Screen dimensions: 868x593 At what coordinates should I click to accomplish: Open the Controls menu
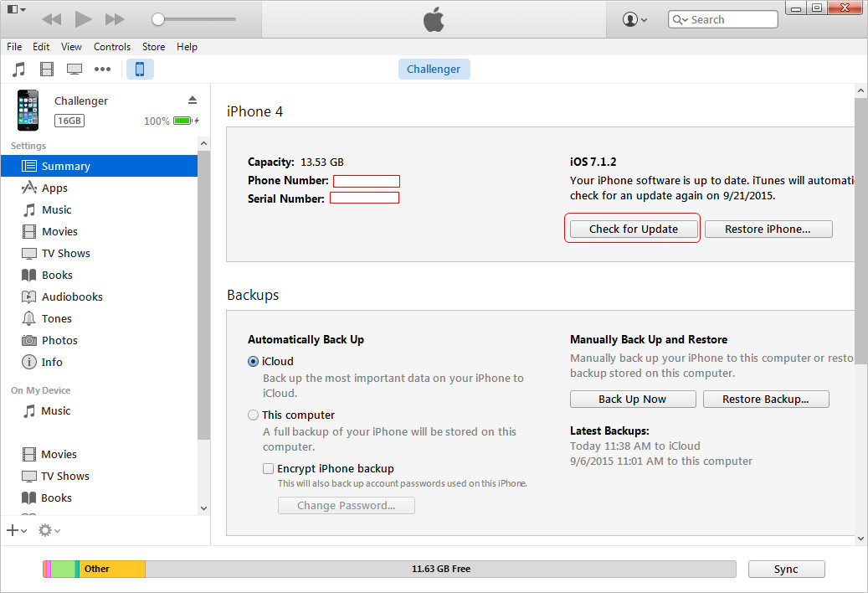pos(111,47)
